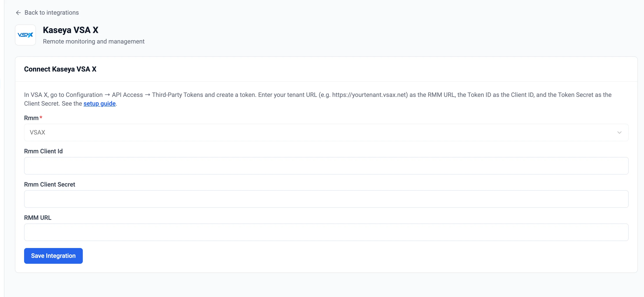The height and width of the screenshot is (297, 644).
Task: Click the Save Integration button
Action: tap(53, 256)
